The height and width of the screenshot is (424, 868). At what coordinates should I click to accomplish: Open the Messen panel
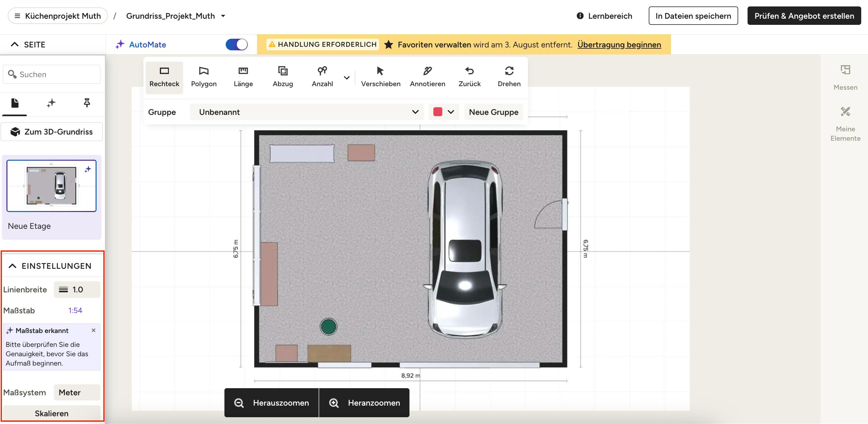pos(845,78)
